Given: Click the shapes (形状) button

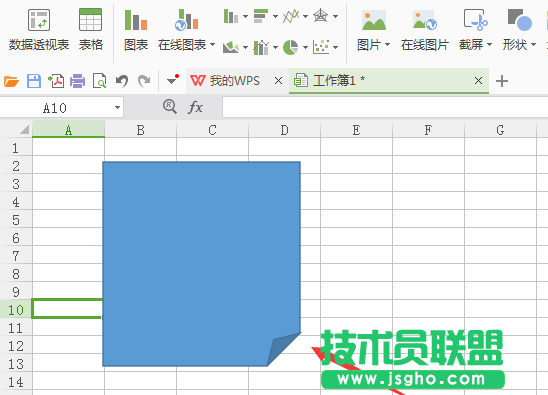Looking at the screenshot, I should point(519,30).
